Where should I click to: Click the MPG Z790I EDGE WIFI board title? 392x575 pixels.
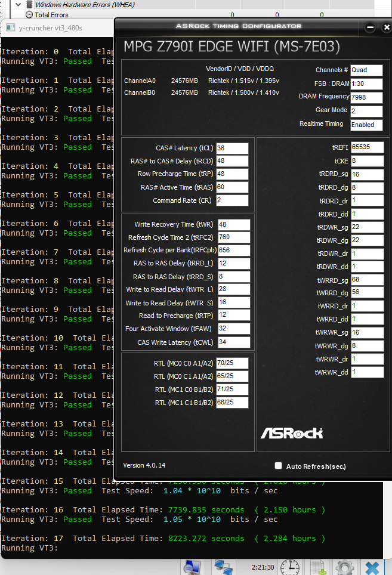[x=232, y=47]
